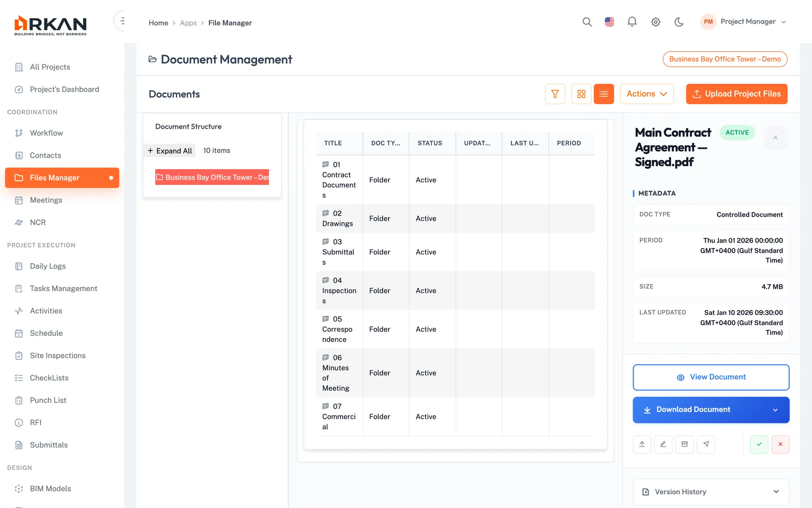812x508 pixels.
Task: Open the search icon in header
Action: pyautogui.click(x=587, y=22)
